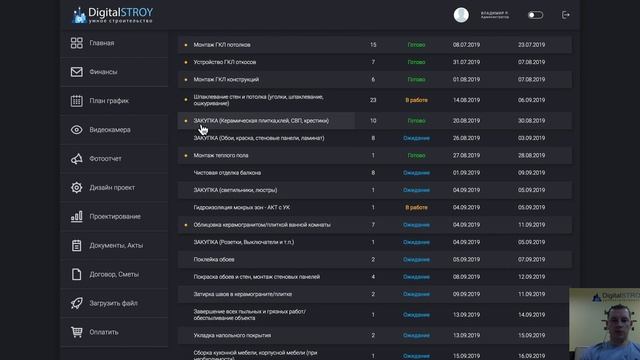640x360 pixels.
Task: Click the logout icon in header
Action: [565, 15]
